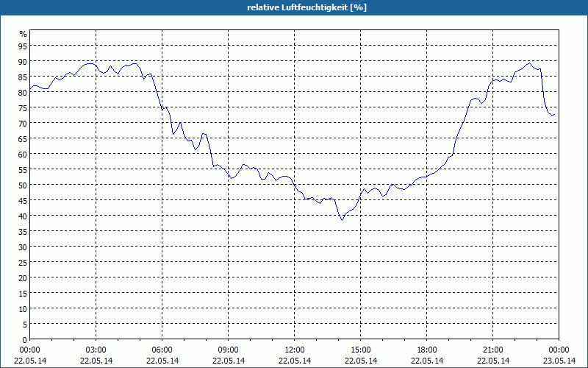
Task: Click the '55' y-axis label
Action: pyautogui.click(x=23, y=170)
